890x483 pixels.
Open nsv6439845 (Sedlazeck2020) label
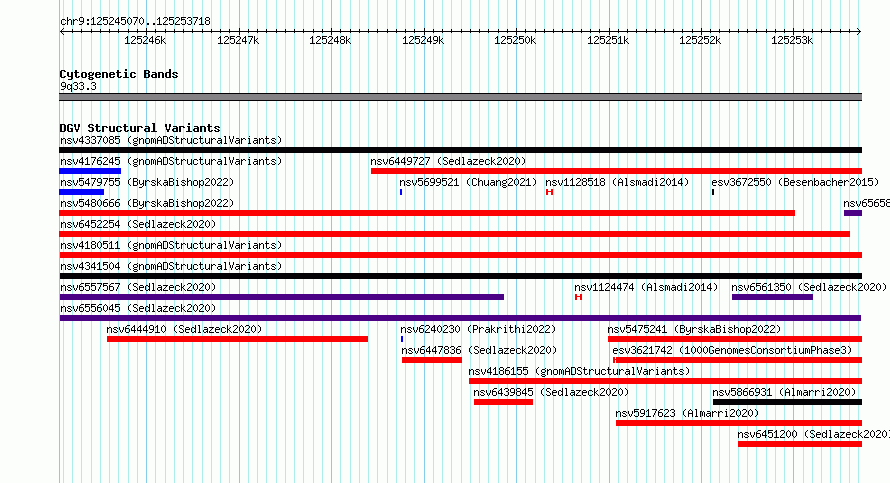(551, 392)
